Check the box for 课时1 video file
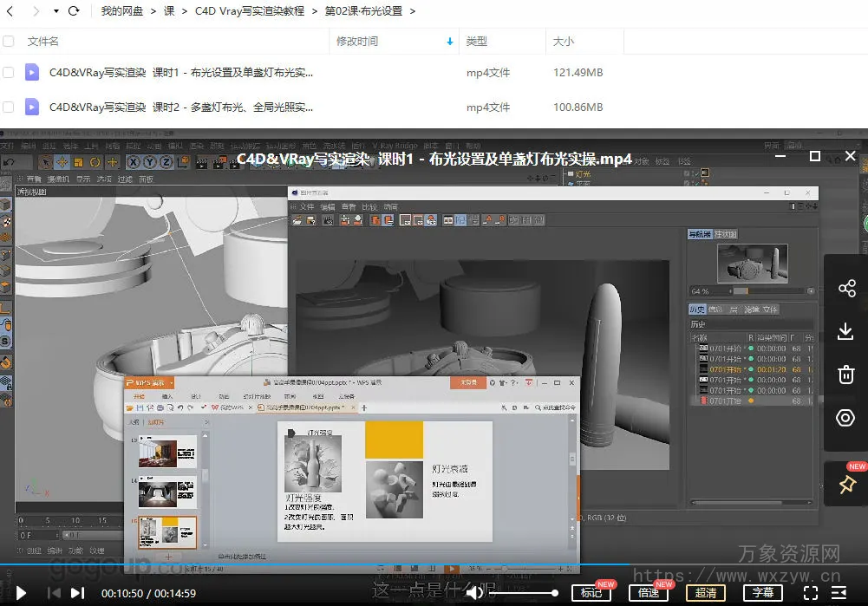 [x=9, y=73]
